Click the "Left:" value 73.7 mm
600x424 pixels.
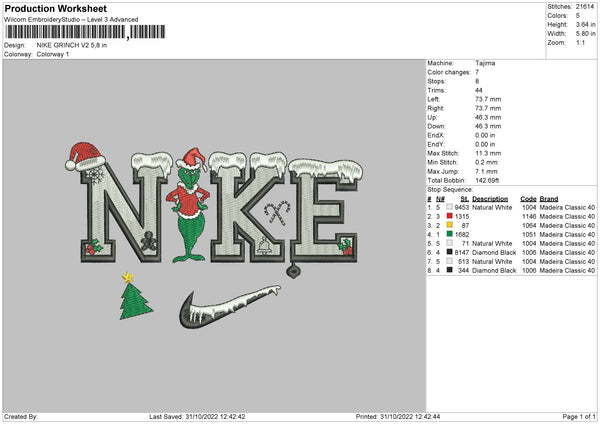[488, 99]
